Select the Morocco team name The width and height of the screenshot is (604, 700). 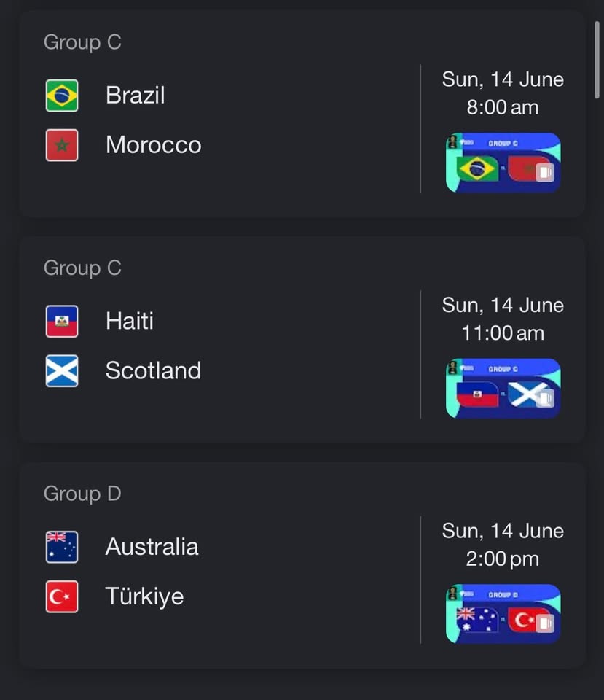click(x=154, y=145)
